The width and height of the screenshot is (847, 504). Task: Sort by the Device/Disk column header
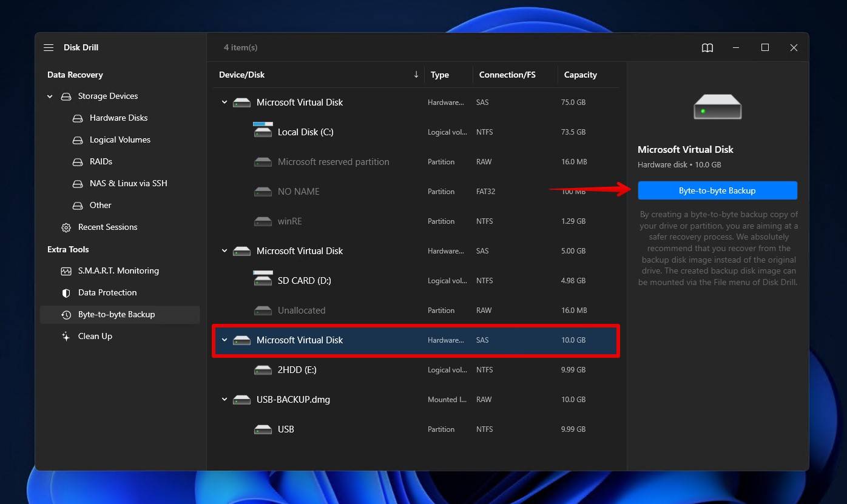[241, 75]
